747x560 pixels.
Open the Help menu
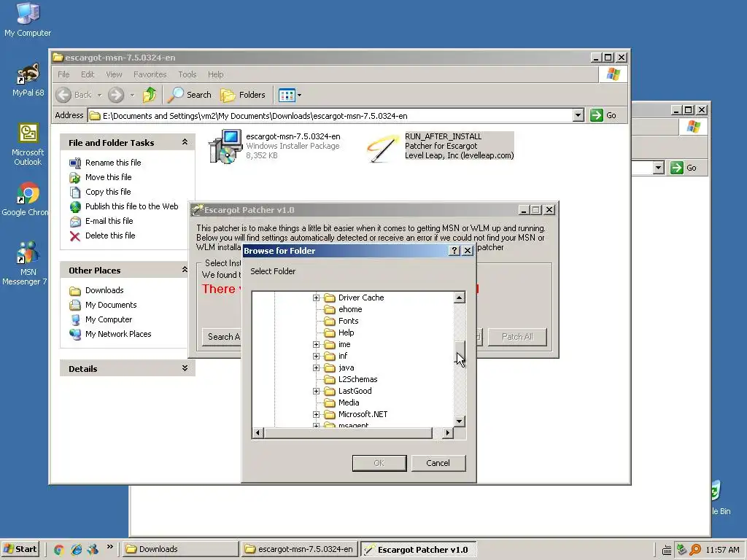click(x=215, y=74)
